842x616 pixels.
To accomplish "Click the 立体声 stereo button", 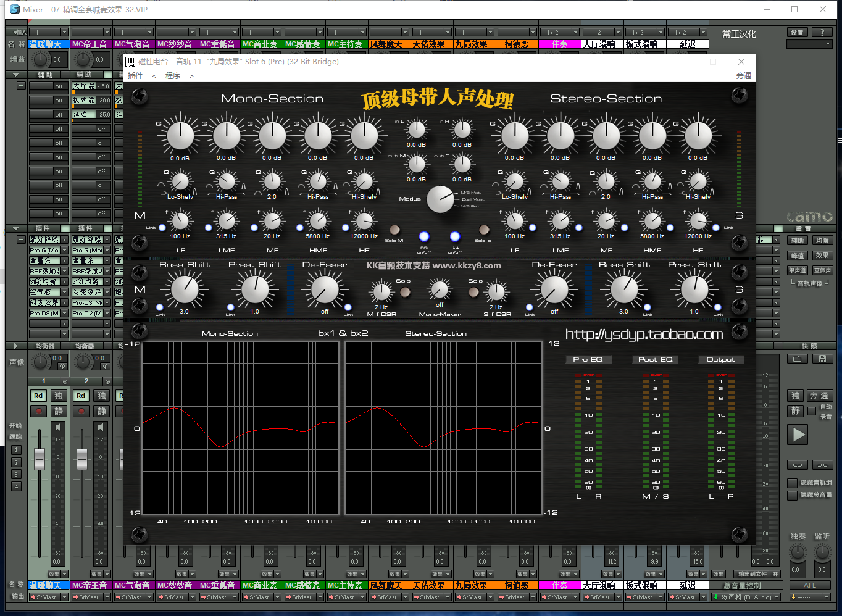I will (x=822, y=270).
